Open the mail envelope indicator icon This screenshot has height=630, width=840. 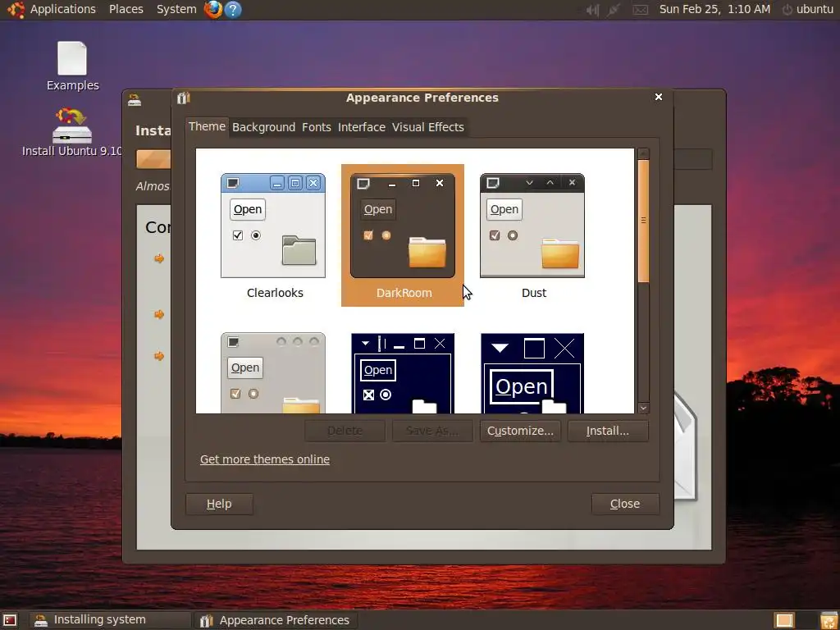point(640,10)
